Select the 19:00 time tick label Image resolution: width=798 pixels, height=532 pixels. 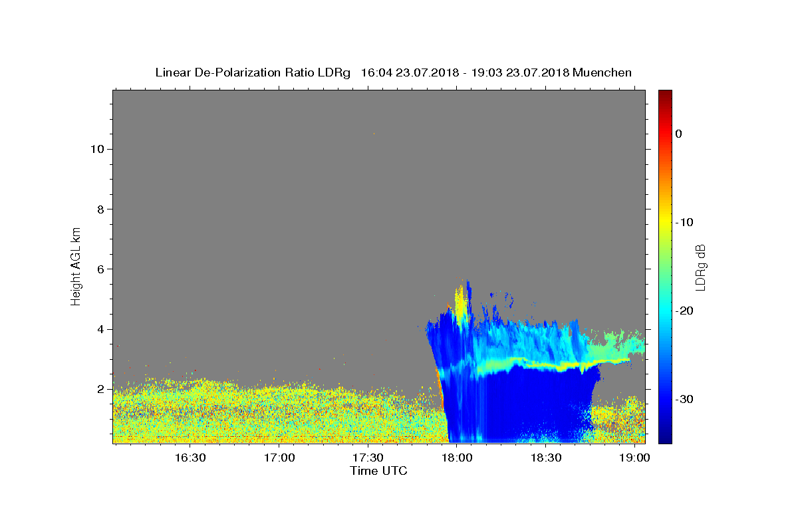point(635,458)
